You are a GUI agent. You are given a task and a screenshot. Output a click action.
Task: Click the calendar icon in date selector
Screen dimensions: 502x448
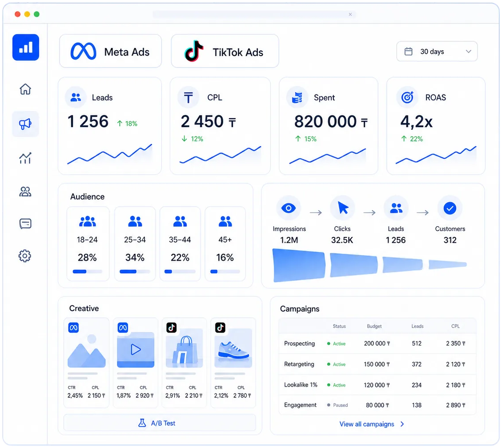408,52
